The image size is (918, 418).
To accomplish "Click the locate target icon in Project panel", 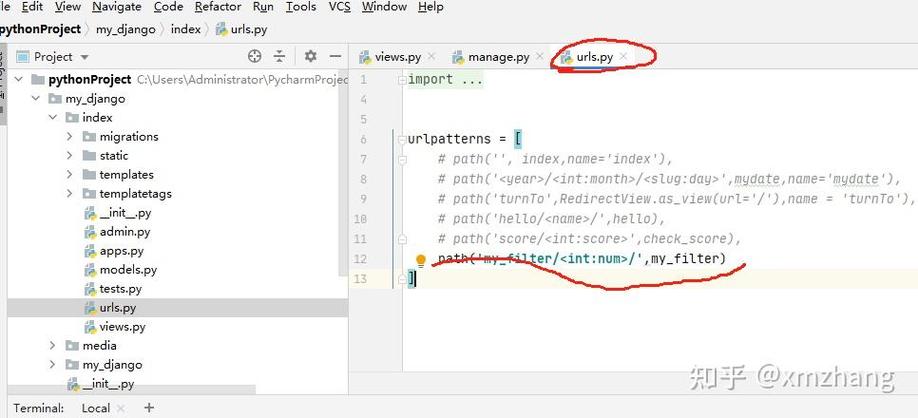I will point(254,57).
